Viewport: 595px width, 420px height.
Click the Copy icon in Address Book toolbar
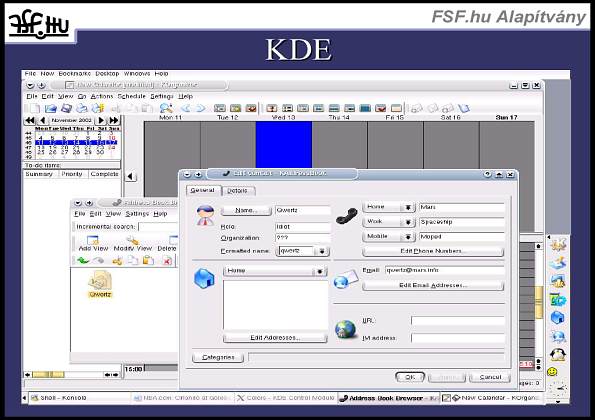click(132, 260)
